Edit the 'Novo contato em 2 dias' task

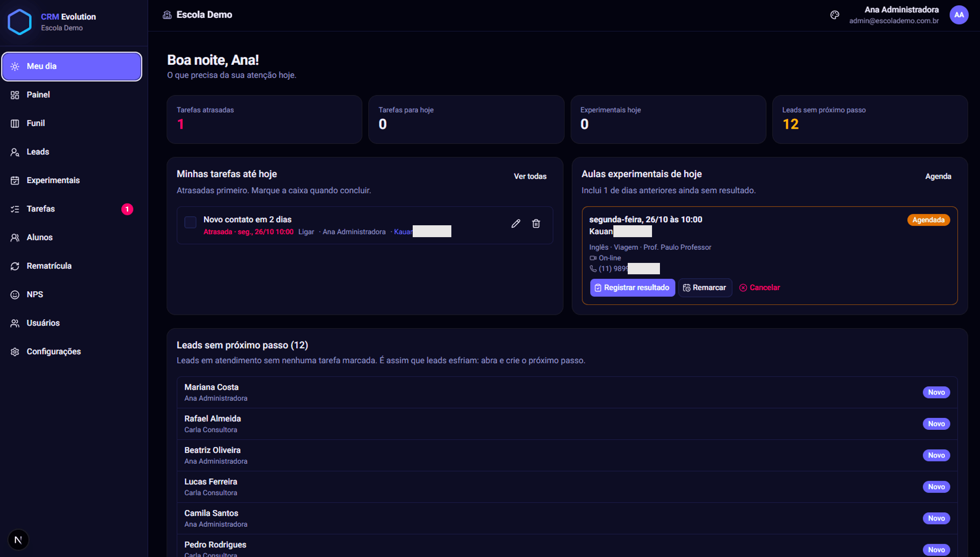click(x=516, y=224)
